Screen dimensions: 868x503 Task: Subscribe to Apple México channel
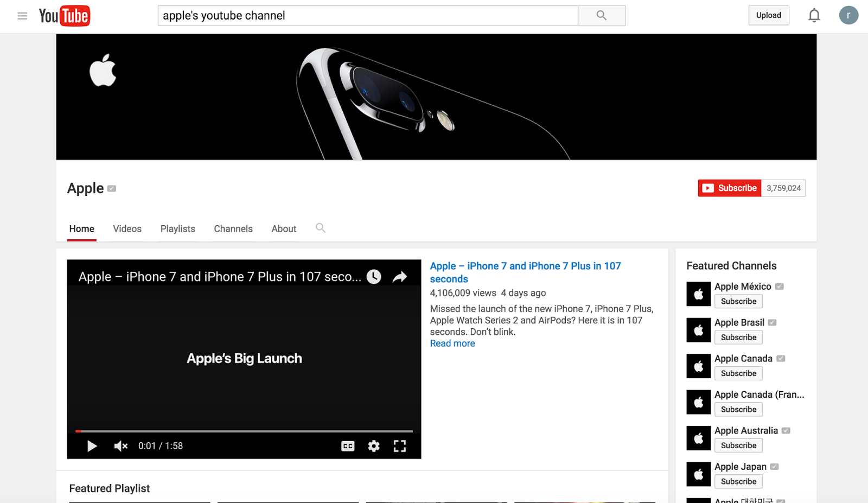tap(738, 301)
